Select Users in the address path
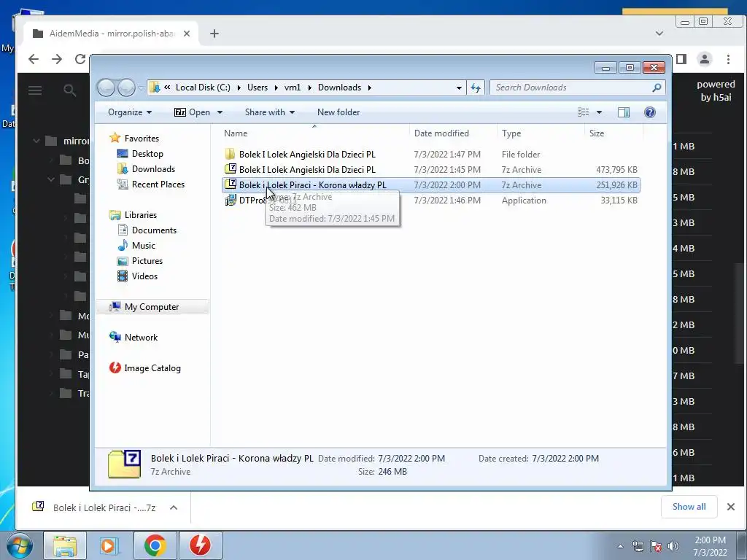The image size is (747, 560). pos(258,87)
